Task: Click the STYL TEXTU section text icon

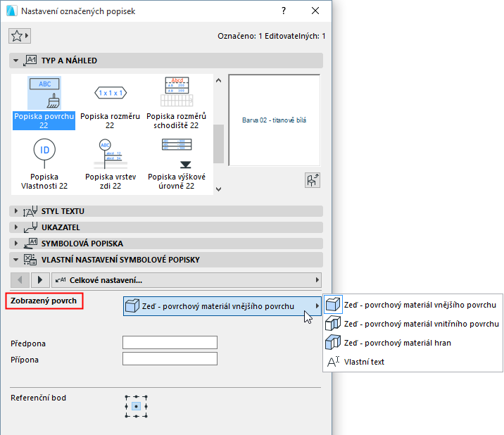Action: click(x=30, y=211)
